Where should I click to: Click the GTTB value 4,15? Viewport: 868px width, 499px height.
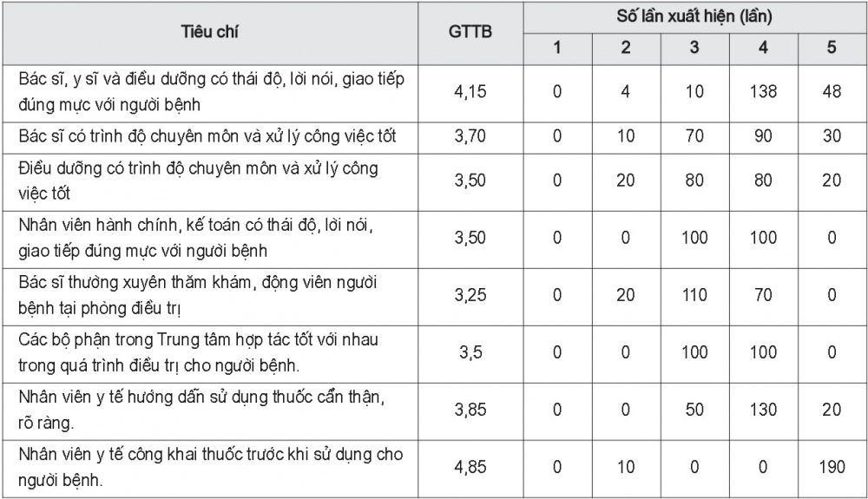470,91
